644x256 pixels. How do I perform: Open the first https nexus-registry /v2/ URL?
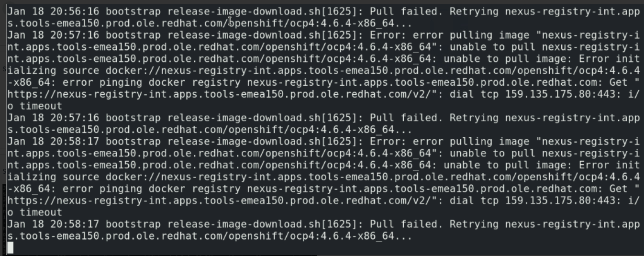click(218, 94)
